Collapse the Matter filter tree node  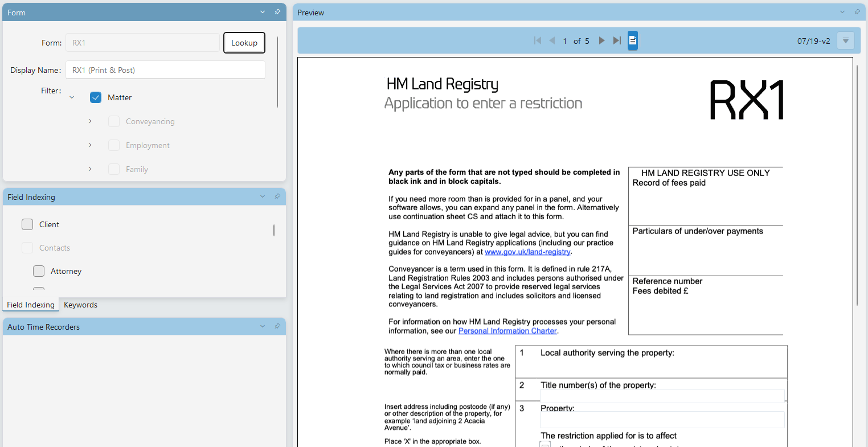tap(72, 97)
